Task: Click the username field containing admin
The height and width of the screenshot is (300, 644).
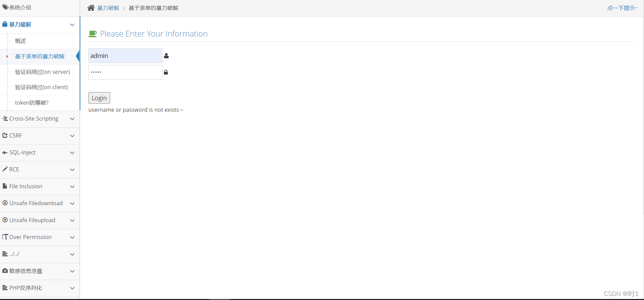Action: (x=125, y=56)
